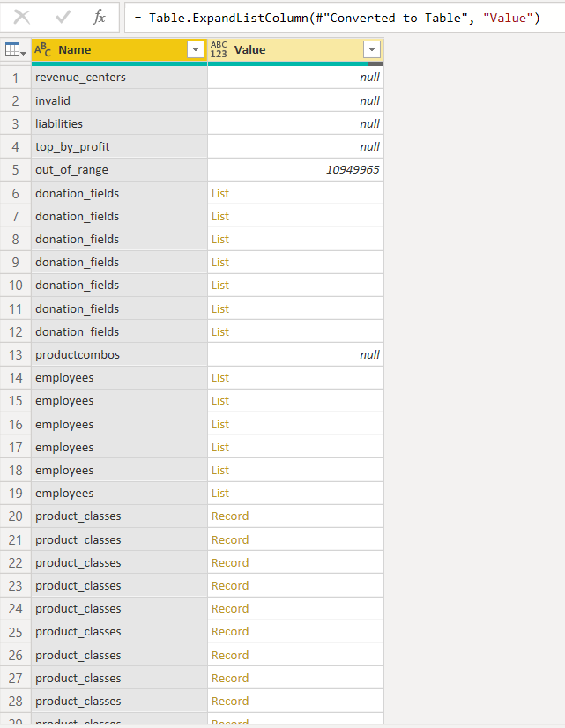Viewport: 565px width, 728px height.
Task: Click null value in the liabilities row
Action: tap(369, 123)
